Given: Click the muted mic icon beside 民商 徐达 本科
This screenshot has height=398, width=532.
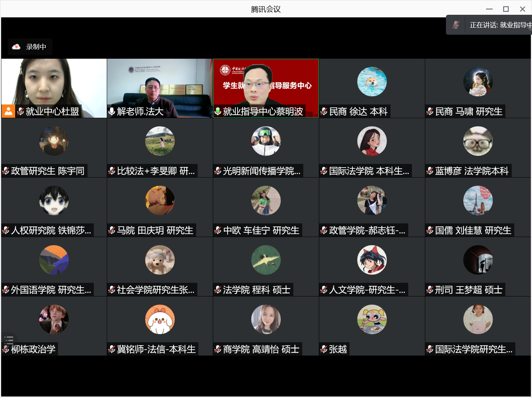Looking at the screenshot, I should click(x=324, y=111).
